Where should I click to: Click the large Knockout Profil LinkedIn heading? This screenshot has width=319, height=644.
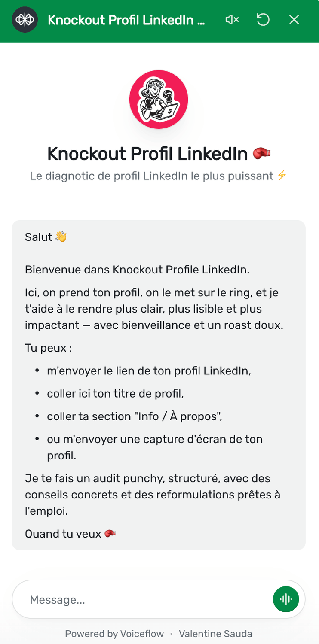tap(147, 153)
